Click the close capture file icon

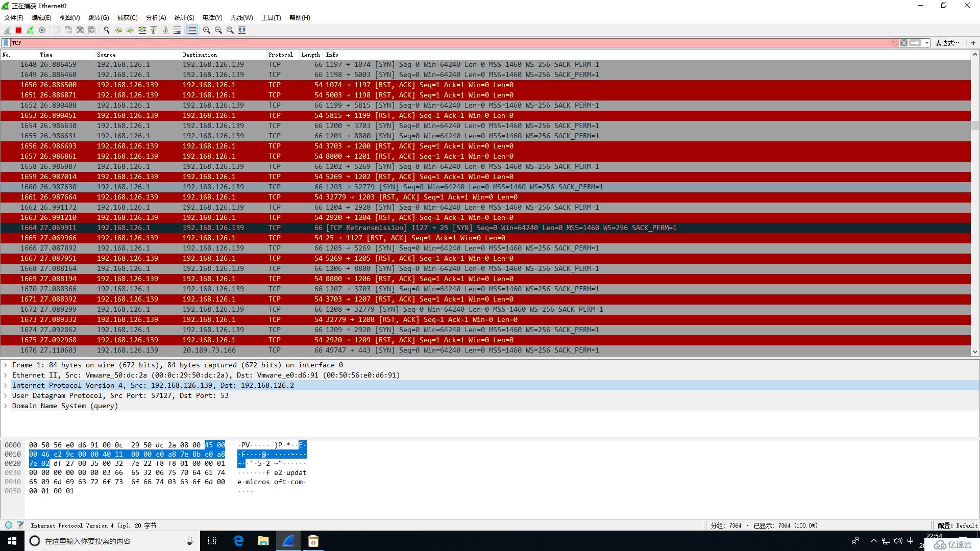pyautogui.click(x=80, y=30)
